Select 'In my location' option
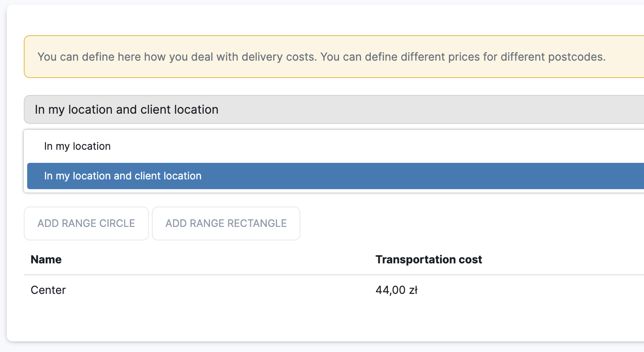The image size is (644, 352). coord(77,146)
